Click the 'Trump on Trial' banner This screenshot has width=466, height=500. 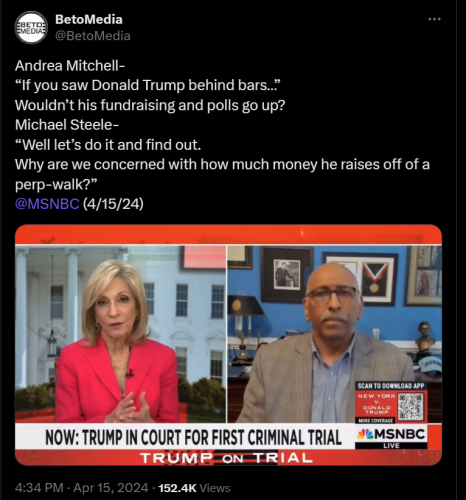pos(226,458)
